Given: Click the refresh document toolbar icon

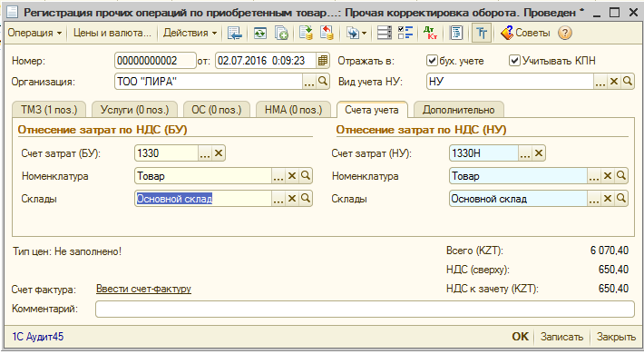Looking at the screenshot, I should (259, 33).
